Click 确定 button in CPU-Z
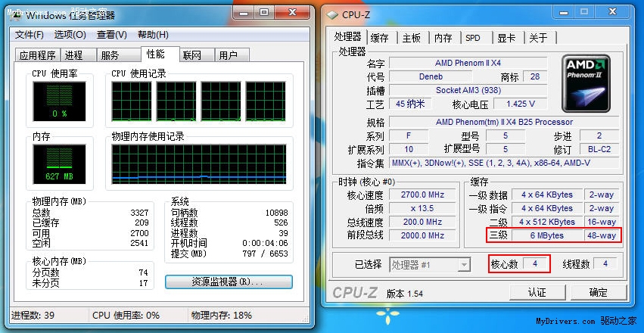This screenshot has height=333, width=644. point(599,292)
